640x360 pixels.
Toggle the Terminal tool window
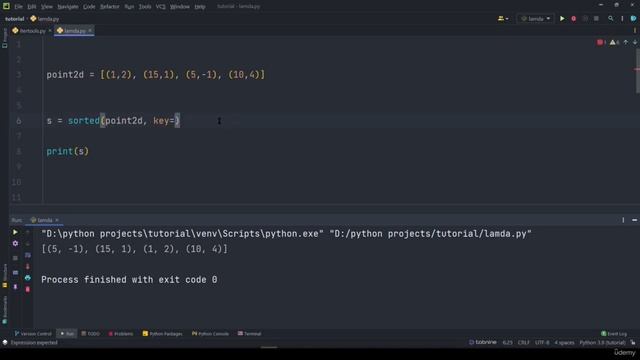pyautogui.click(x=249, y=333)
